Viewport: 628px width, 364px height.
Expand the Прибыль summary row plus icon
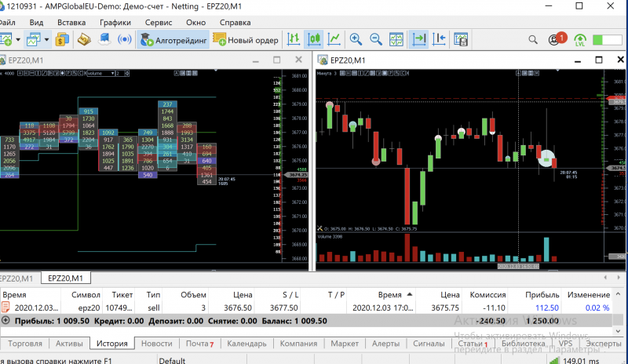click(5, 320)
